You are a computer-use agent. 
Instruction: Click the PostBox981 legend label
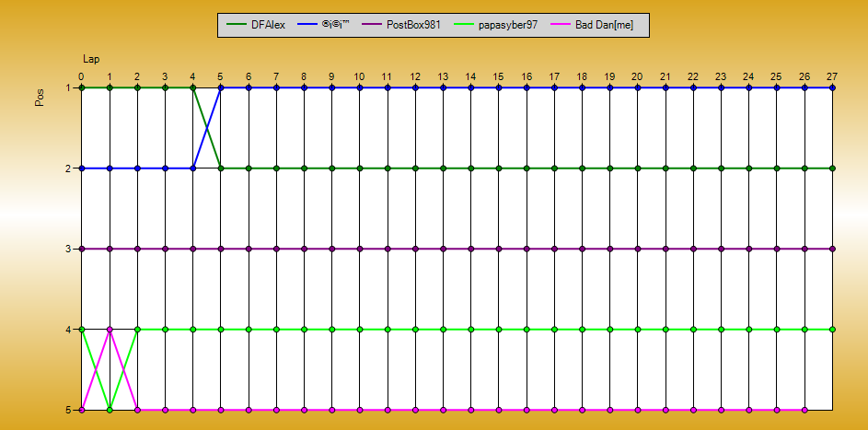413,25
